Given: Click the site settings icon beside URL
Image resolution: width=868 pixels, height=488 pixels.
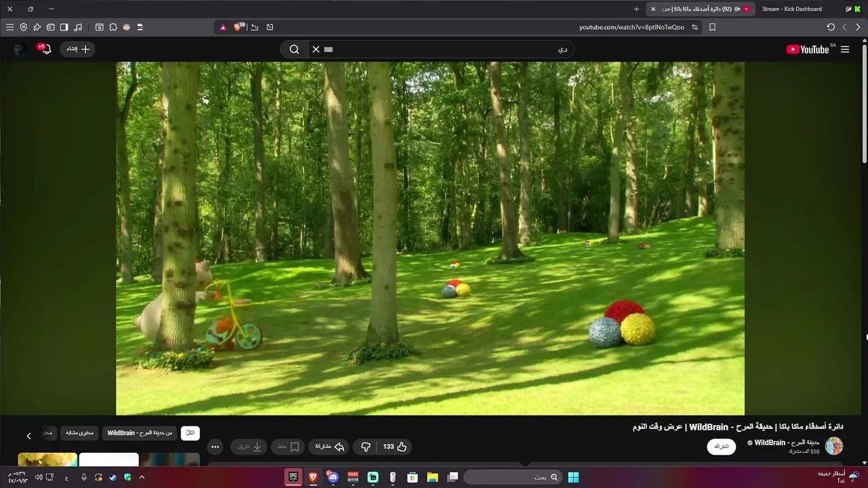Looking at the screenshot, I should point(695,27).
